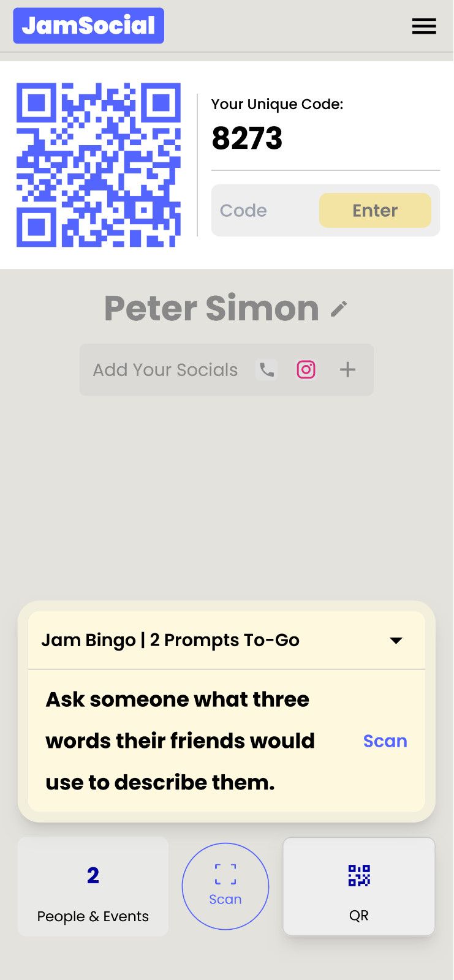Tap the bingo prompt about three words
This screenshot has height=980, width=454.
pyautogui.click(x=180, y=741)
